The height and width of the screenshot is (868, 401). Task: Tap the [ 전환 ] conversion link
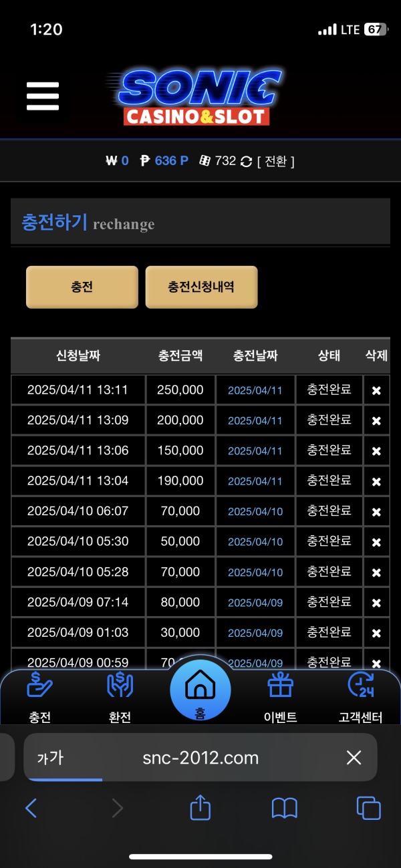(x=276, y=160)
